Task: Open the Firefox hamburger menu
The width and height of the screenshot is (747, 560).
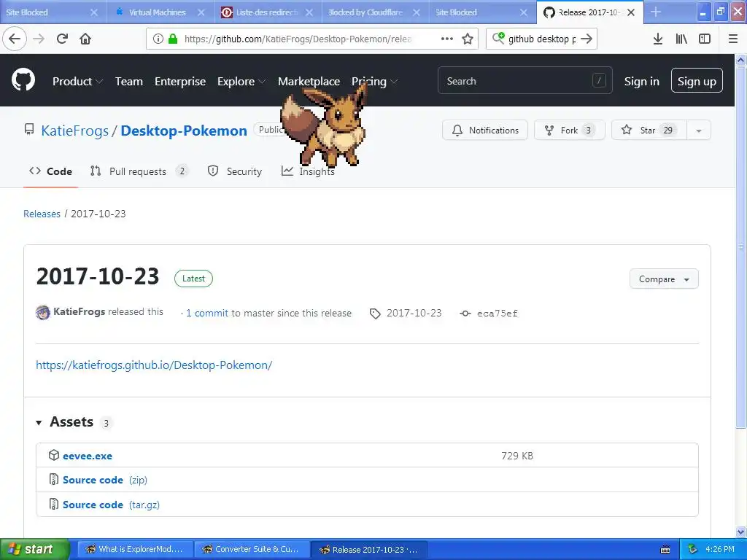Action: tap(733, 39)
